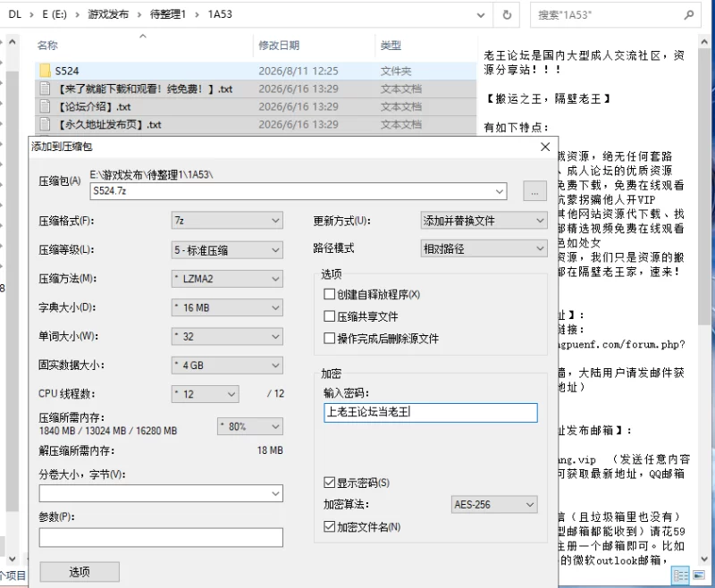Click the refresh icon in address bar
This screenshot has width=715, height=588.
[x=507, y=15]
